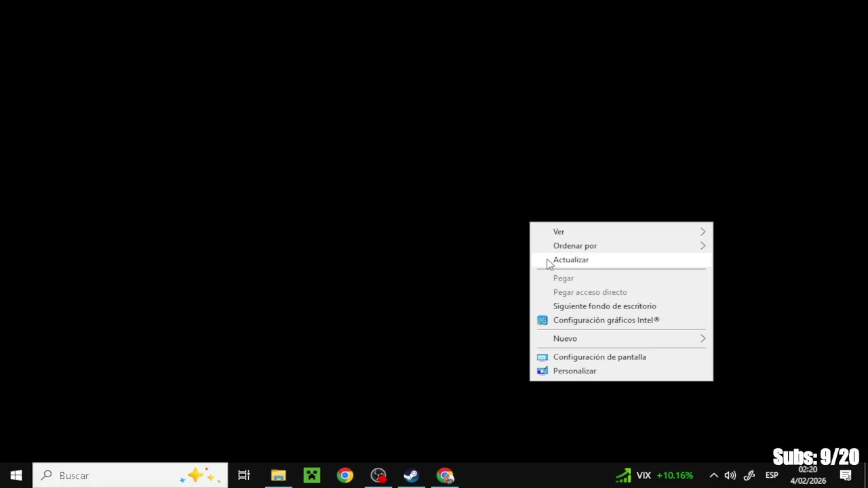This screenshot has width=868, height=488.
Task: Open Configuración de pantalla
Action: [621, 357]
